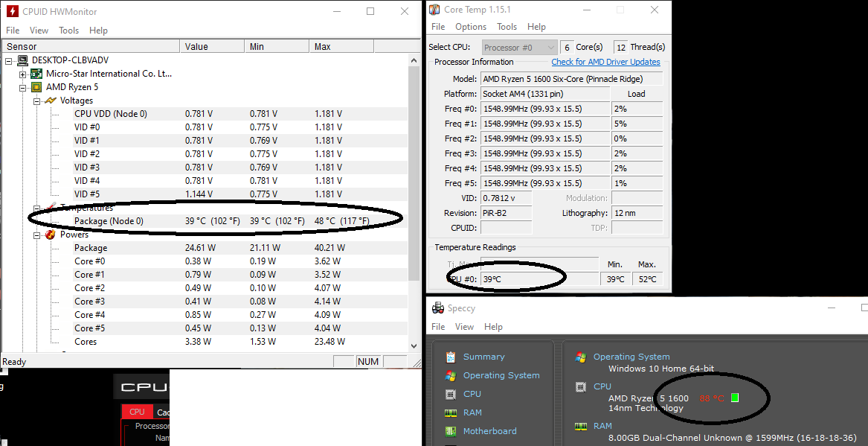Select the Core #3 power row

point(240,302)
